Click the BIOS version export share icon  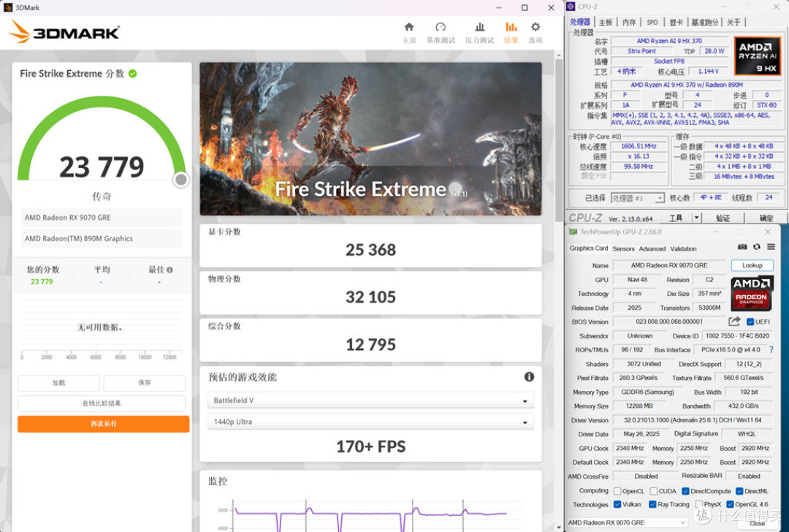[x=734, y=321]
